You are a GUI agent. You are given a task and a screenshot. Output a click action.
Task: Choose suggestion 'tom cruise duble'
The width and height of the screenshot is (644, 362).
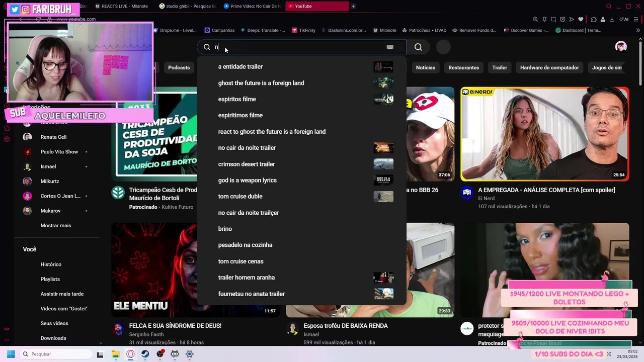tap(302, 196)
